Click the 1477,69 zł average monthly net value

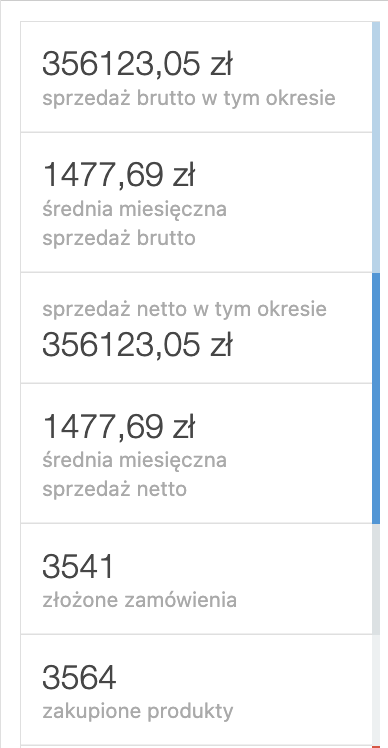tap(119, 426)
